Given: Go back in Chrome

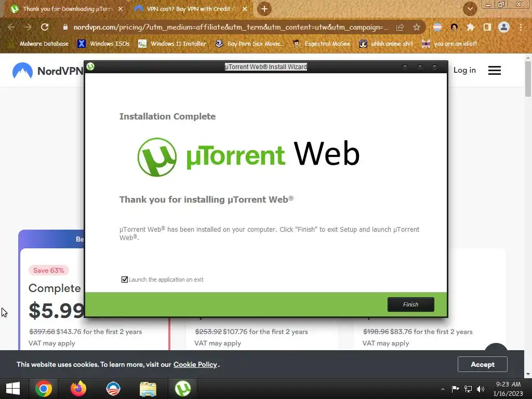Looking at the screenshot, I should click(11, 27).
